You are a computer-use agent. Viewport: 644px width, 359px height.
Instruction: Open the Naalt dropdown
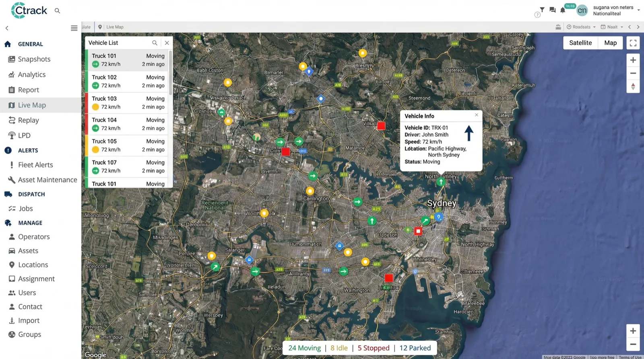pyautogui.click(x=612, y=27)
